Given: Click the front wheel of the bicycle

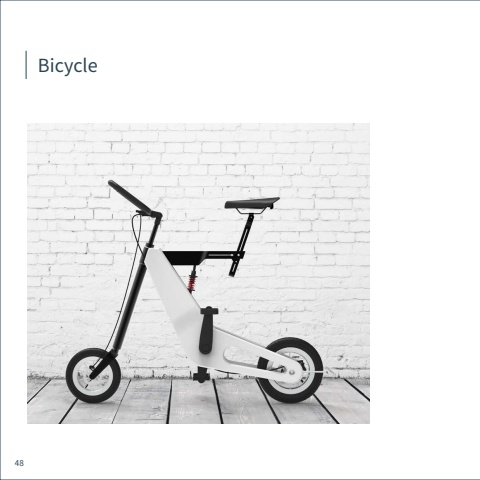Looking at the screenshot, I should pos(93,375).
